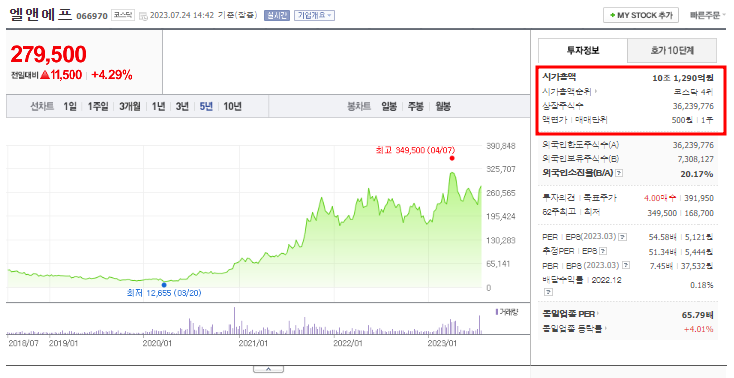
Task: Select the 월봉 candle chart
Action: pos(443,106)
